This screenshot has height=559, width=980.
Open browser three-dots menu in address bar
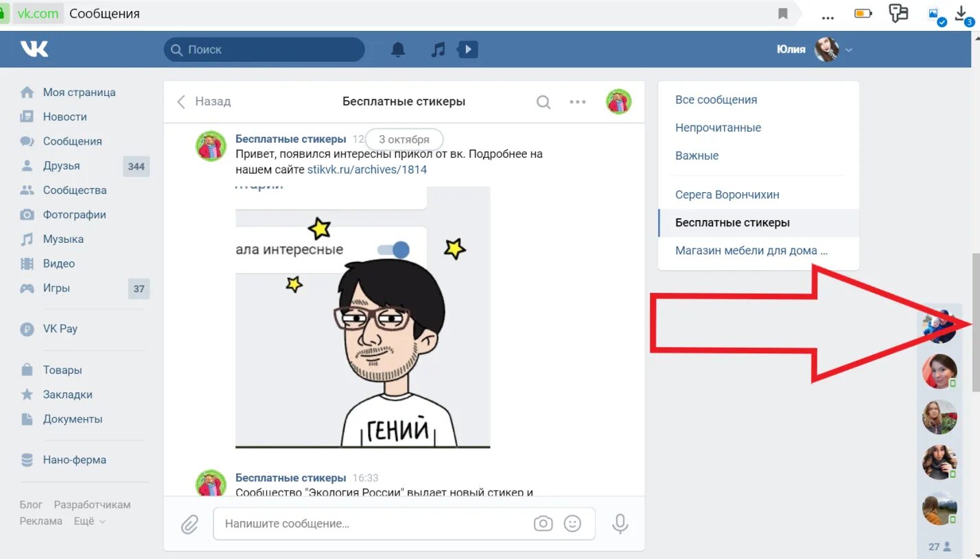[828, 16]
